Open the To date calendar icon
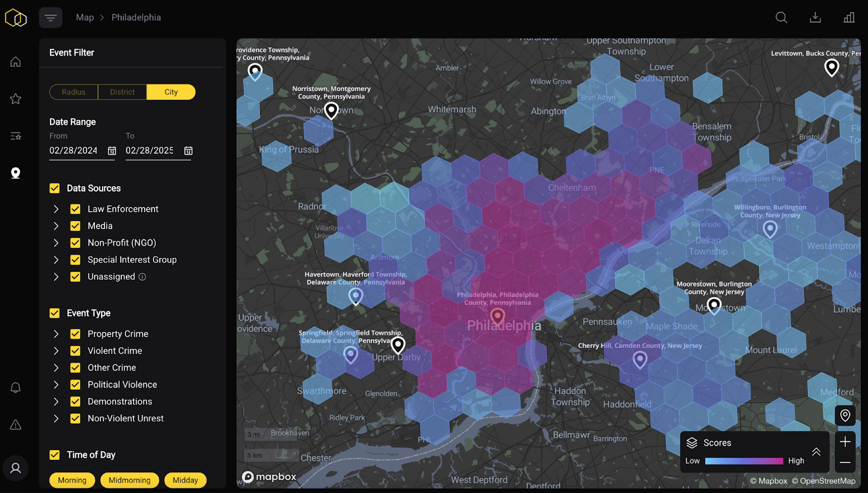 click(x=188, y=150)
